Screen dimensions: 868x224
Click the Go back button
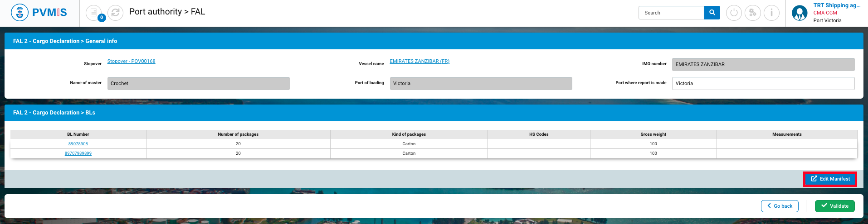[x=780, y=206]
